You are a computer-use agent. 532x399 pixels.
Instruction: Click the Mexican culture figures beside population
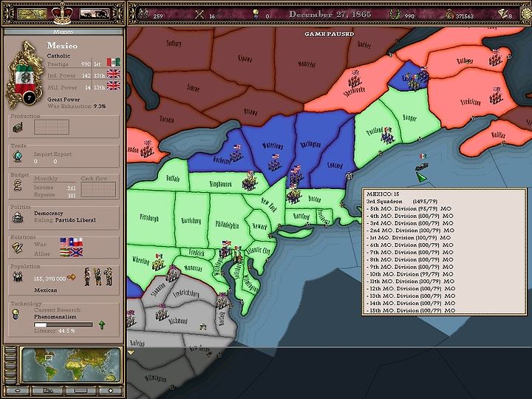click(x=98, y=276)
